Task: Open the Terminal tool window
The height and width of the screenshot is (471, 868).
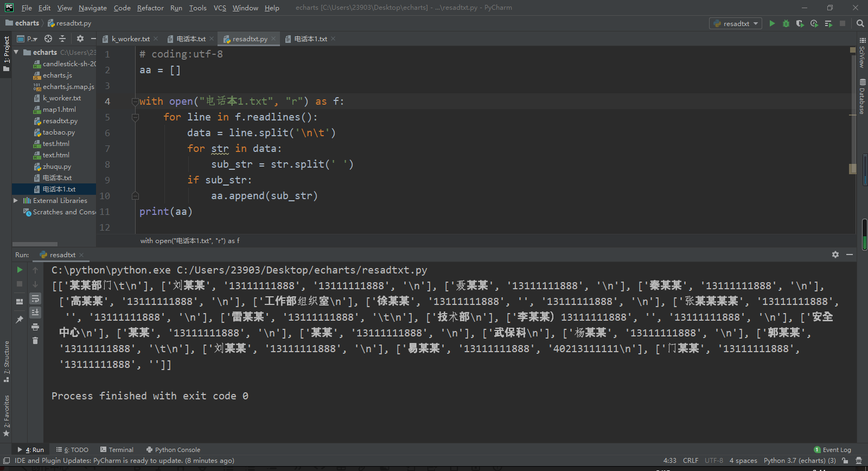Action: tap(117, 450)
